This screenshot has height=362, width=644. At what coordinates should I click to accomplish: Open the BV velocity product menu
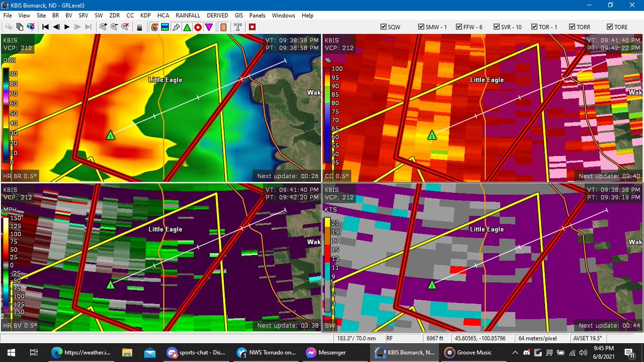(68, 16)
